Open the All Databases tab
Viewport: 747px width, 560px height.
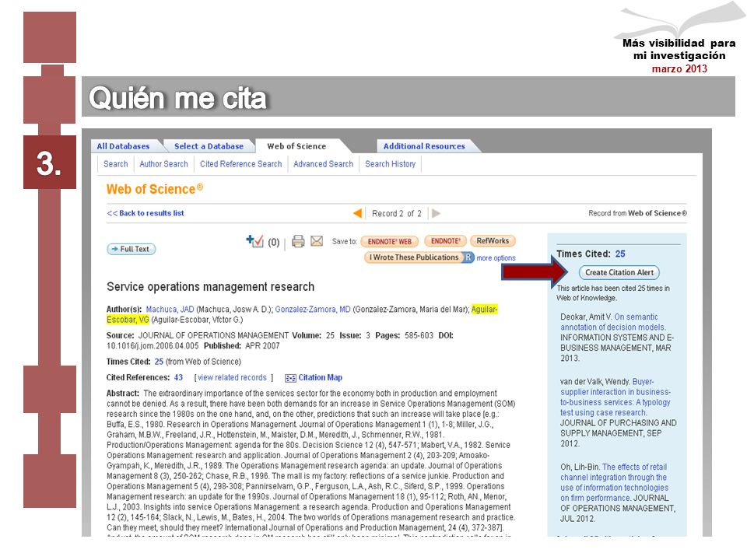click(x=124, y=146)
